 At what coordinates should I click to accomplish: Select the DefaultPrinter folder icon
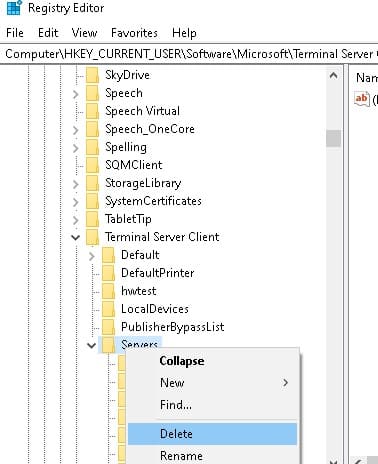[108, 273]
